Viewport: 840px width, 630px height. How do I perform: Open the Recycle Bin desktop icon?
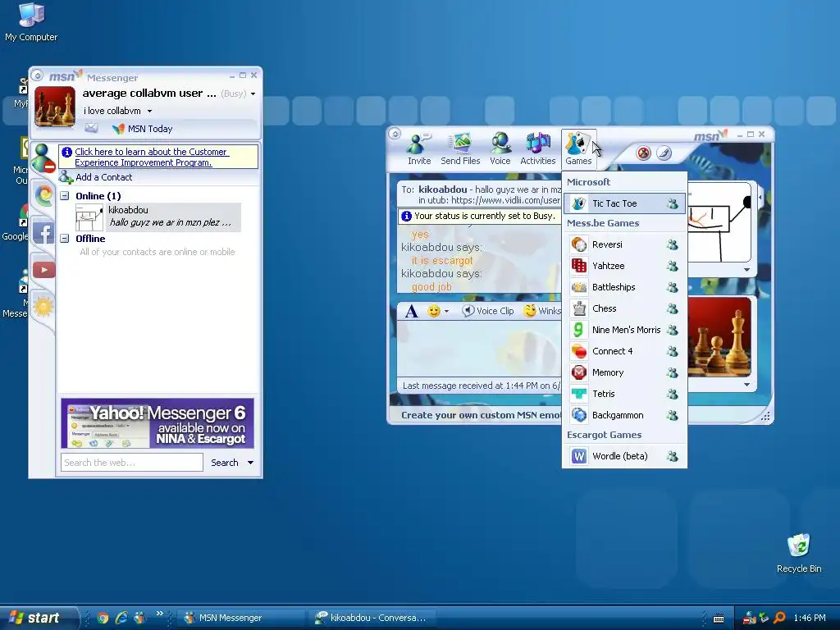[x=799, y=552]
